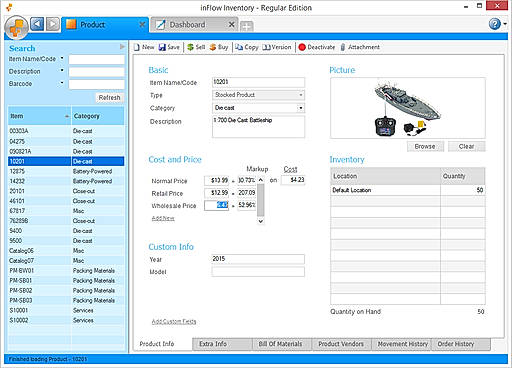Go forward with the navigation arrow
Screen dimensions: 512x368
[53, 24]
